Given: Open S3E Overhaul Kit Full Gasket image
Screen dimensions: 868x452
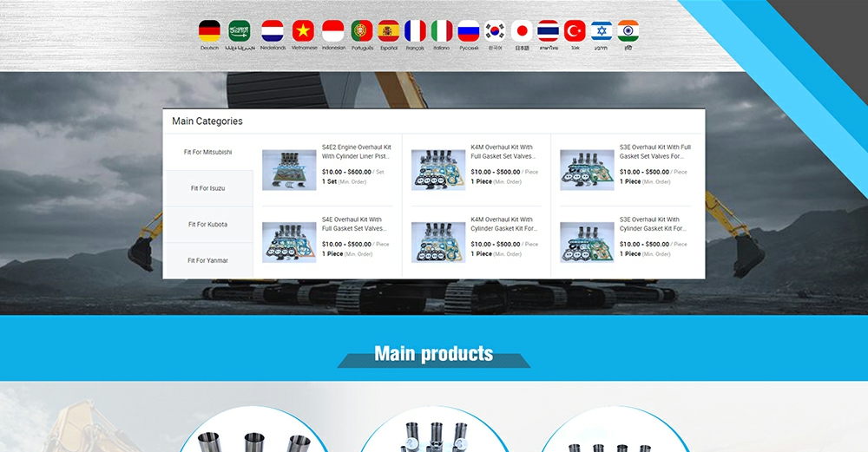Looking at the screenshot, I should click(587, 170).
